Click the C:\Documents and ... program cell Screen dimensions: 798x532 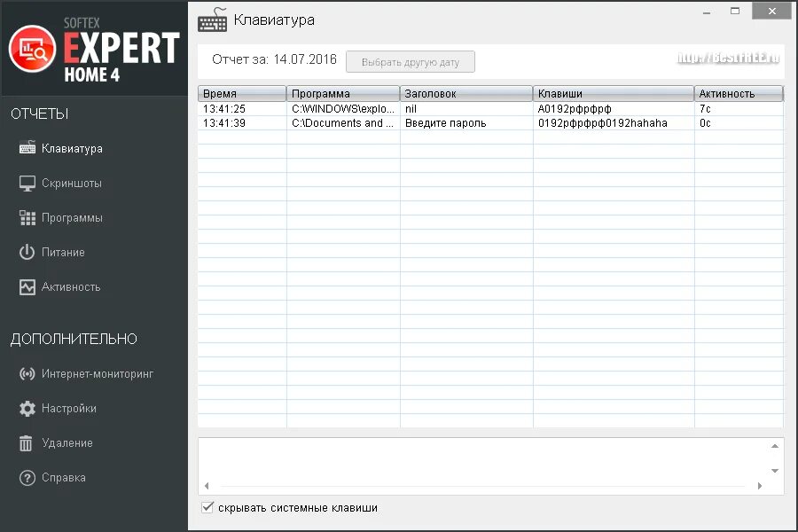click(343, 122)
